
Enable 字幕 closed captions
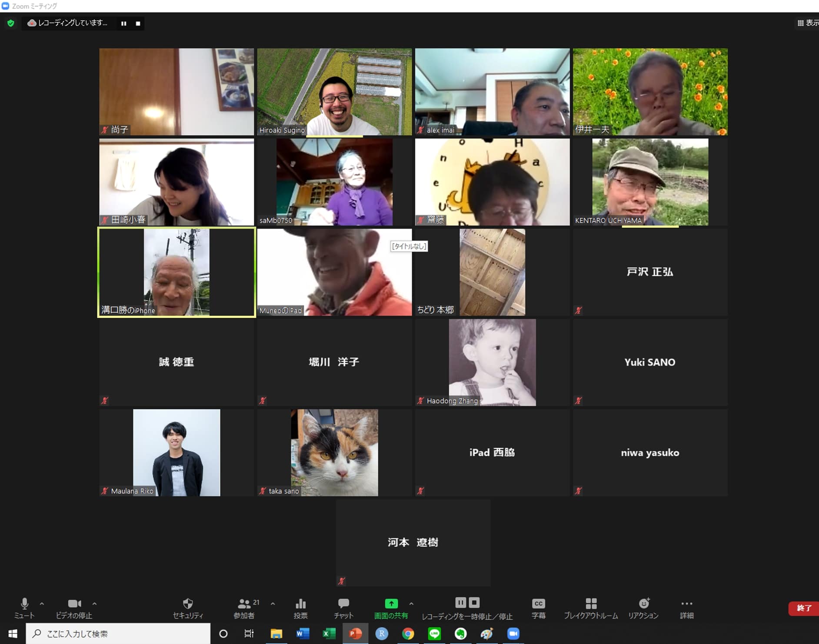point(538,608)
